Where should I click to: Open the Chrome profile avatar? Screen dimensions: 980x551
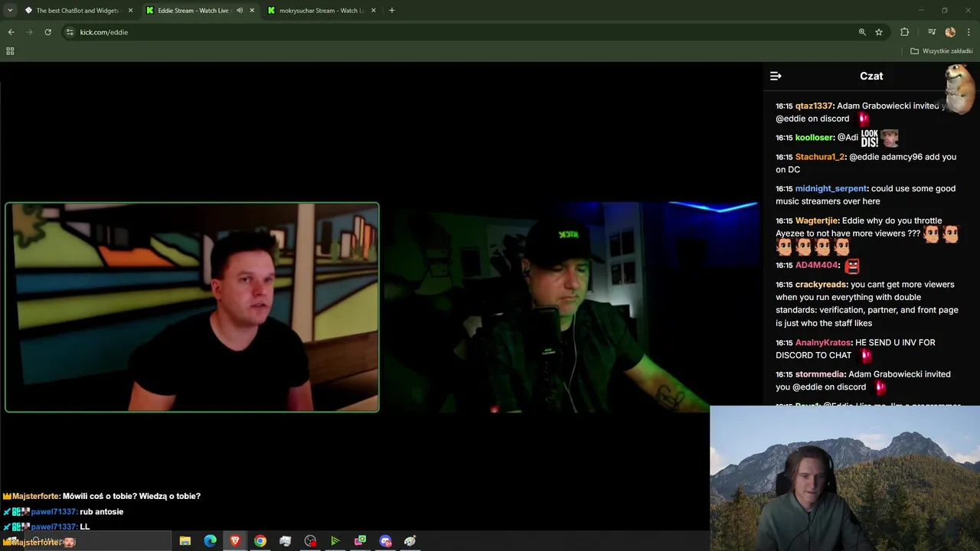[x=950, y=32]
